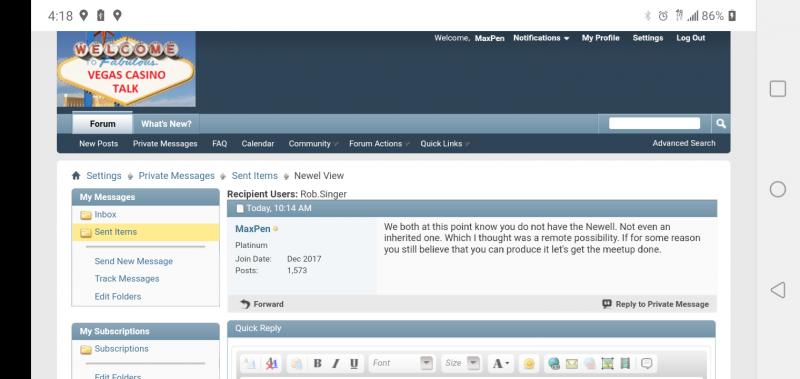Go to the Sent Items breadcrumb
Image resolution: width=800 pixels, height=379 pixels.
(x=255, y=175)
